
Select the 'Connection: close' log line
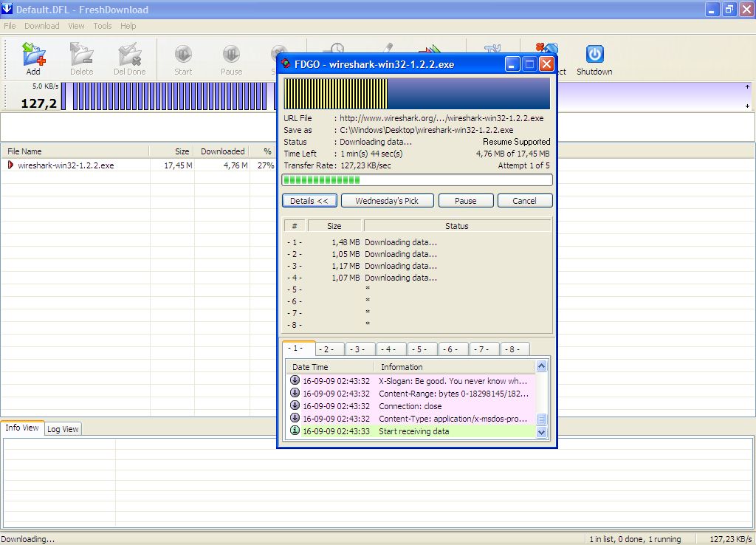coord(411,406)
